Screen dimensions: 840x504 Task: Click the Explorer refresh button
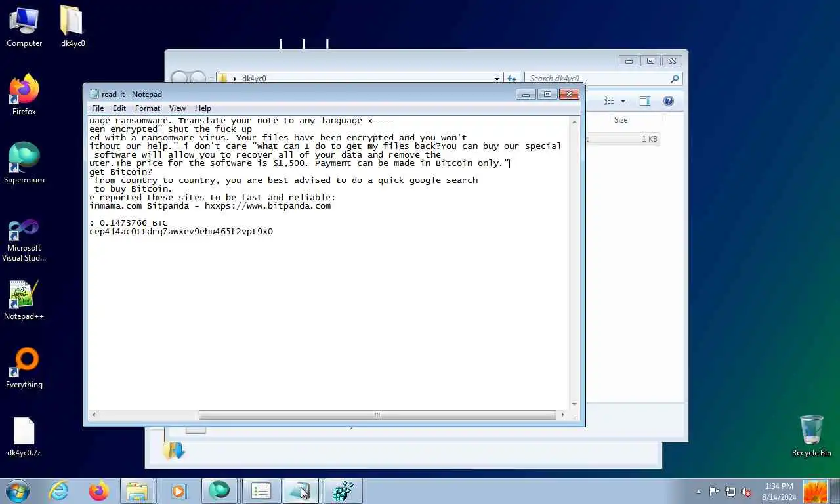[512, 79]
